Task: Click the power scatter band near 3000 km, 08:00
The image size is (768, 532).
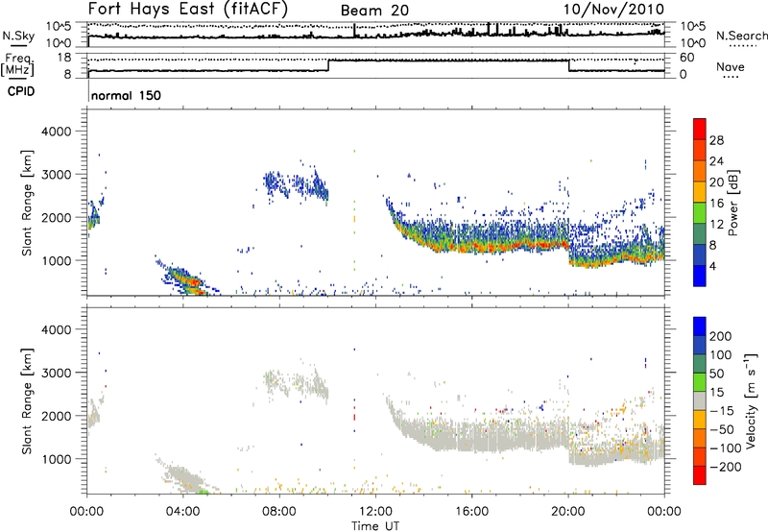Action: click(296, 185)
